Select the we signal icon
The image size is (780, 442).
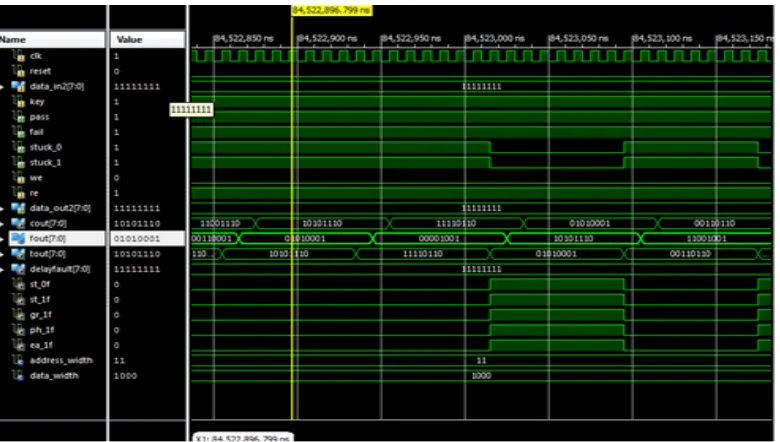[x=19, y=178]
